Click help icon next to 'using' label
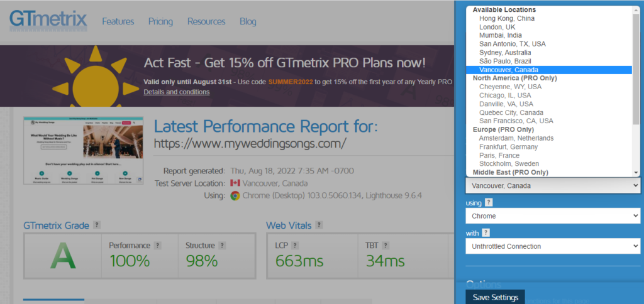 488,202
